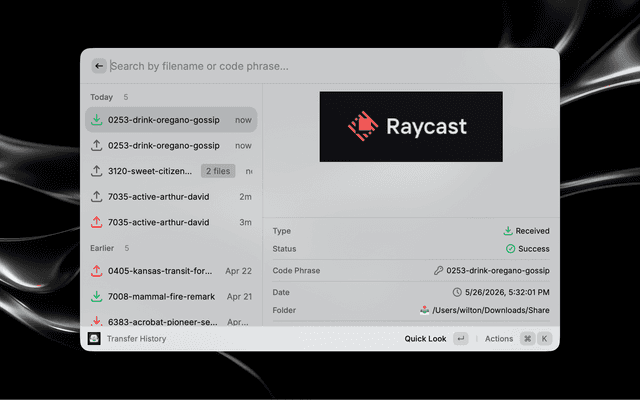Viewport: 640px width, 400px height.
Task: Open the Actions menu
Action: pos(499,339)
